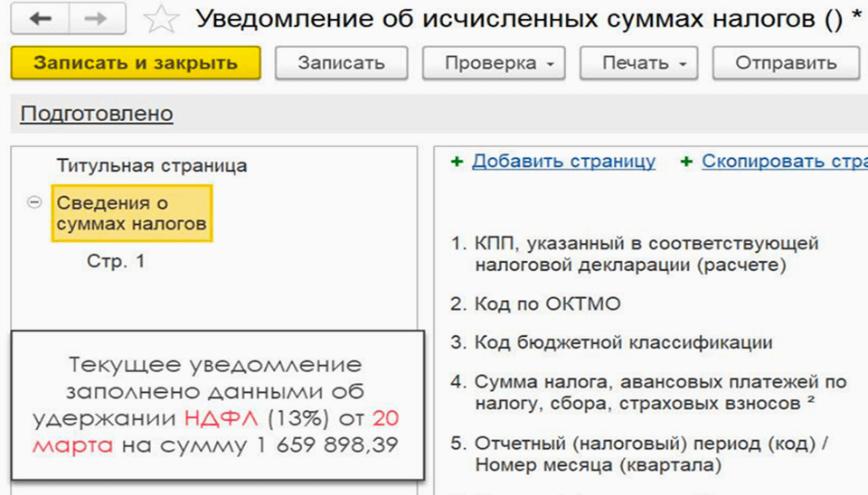
Task: Click the Добавить страницу link
Action: (563, 161)
